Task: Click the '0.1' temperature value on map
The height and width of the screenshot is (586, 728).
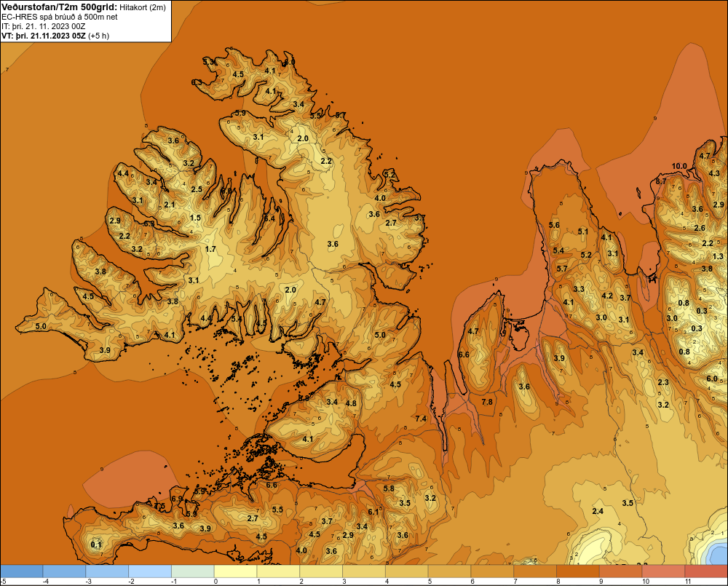Action: pos(96,545)
